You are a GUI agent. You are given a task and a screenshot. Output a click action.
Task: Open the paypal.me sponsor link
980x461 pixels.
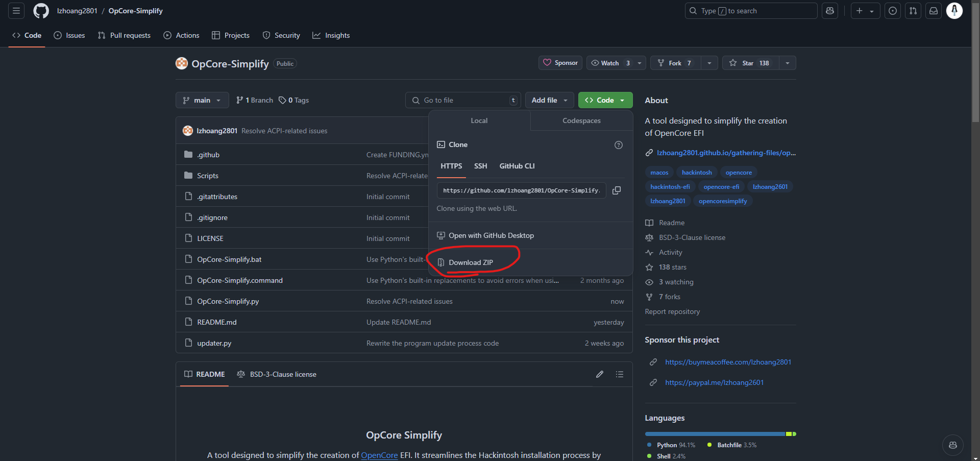point(714,382)
